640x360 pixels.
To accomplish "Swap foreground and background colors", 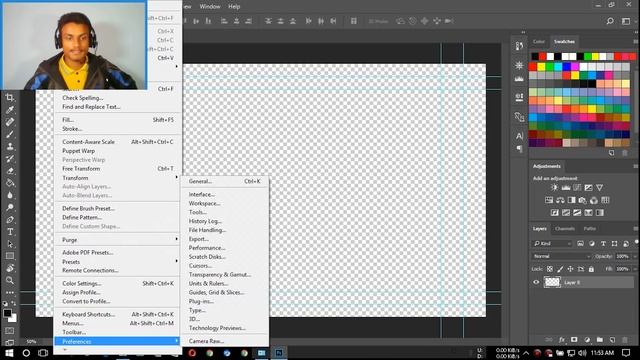I will click(13, 303).
